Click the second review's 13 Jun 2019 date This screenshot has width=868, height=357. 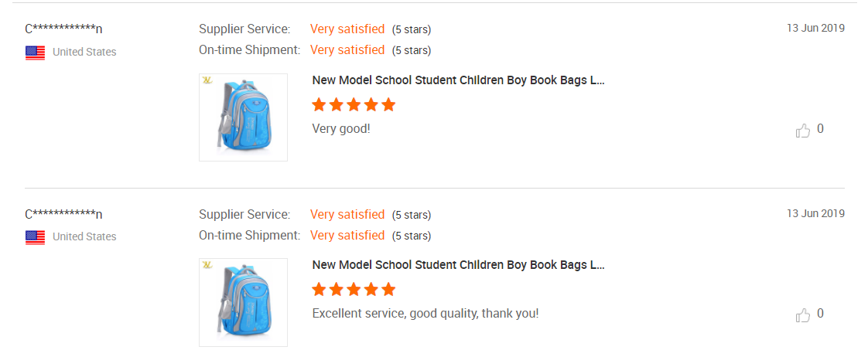tap(816, 213)
